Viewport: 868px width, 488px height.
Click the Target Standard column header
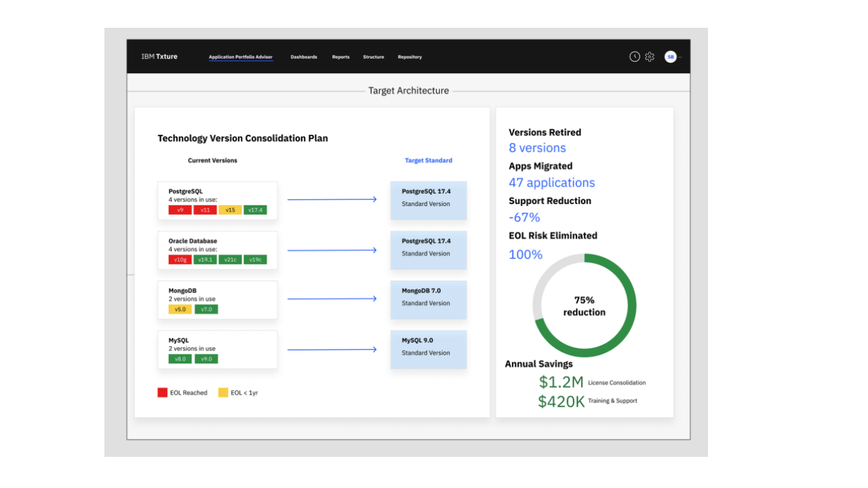pyautogui.click(x=429, y=161)
